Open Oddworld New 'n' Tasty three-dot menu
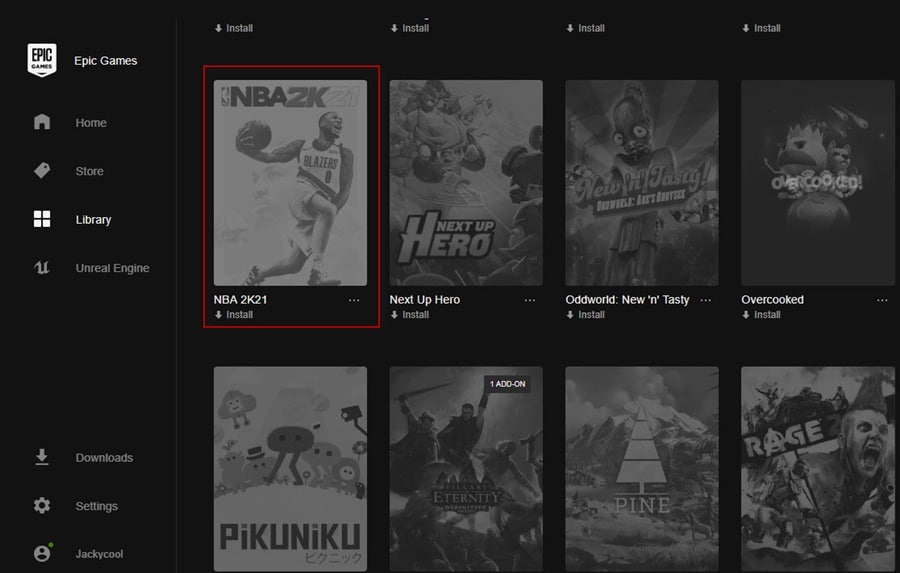900x573 pixels. (706, 300)
